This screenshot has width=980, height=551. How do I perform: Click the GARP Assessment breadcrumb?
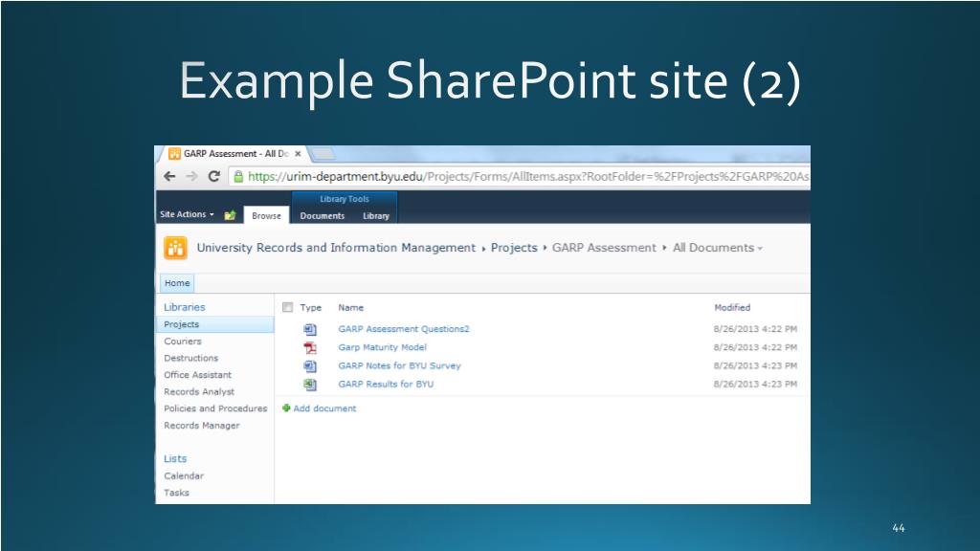604,248
